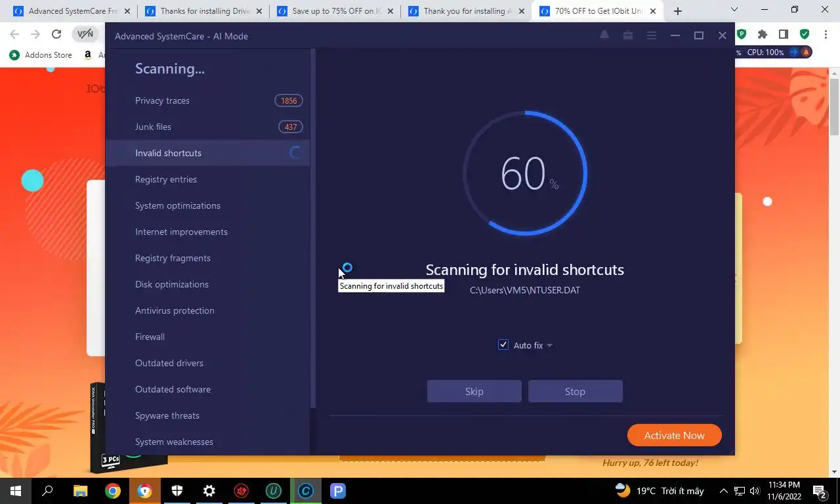
Task: Open the browser extensions puzzle icon
Action: 762,34
